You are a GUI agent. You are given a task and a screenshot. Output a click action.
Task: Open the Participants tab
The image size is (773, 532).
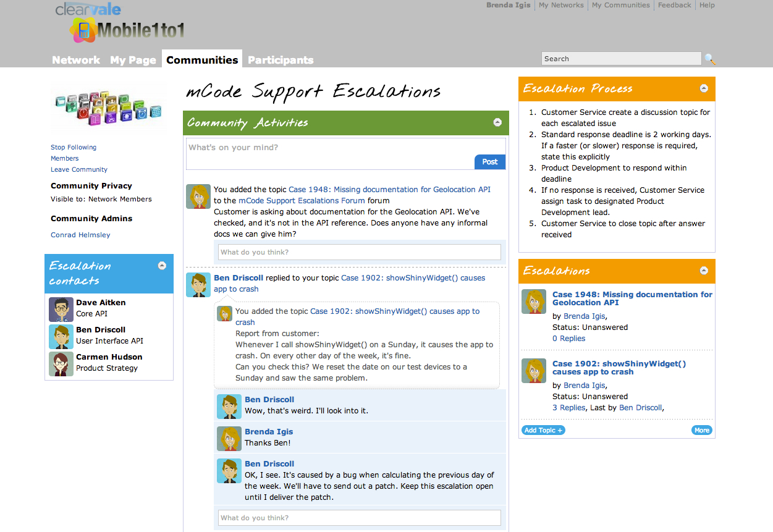pyautogui.click(x=281, y=60)
